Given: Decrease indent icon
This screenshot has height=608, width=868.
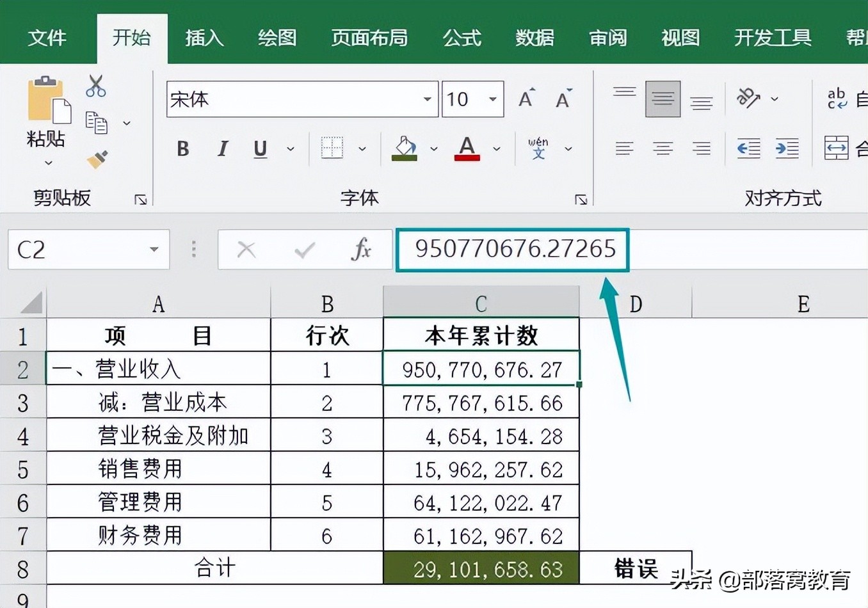Looking at the screenshot, I should pyautogui.click(x=749, y=148).
